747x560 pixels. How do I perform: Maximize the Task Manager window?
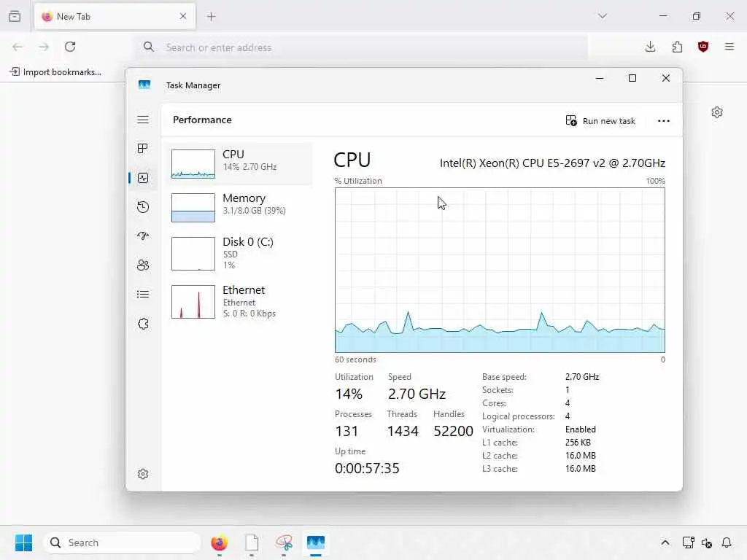click(x=632, y=78)
